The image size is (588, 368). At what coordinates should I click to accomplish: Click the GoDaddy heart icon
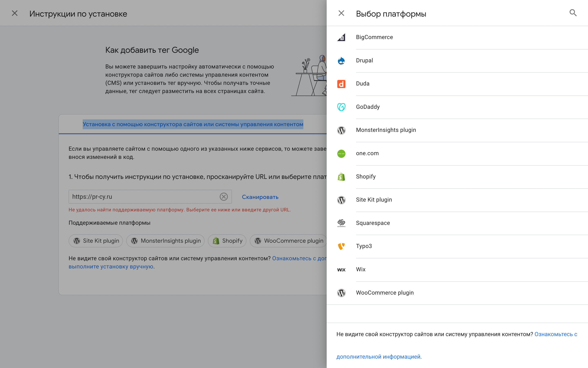click(x=341, y=107)
